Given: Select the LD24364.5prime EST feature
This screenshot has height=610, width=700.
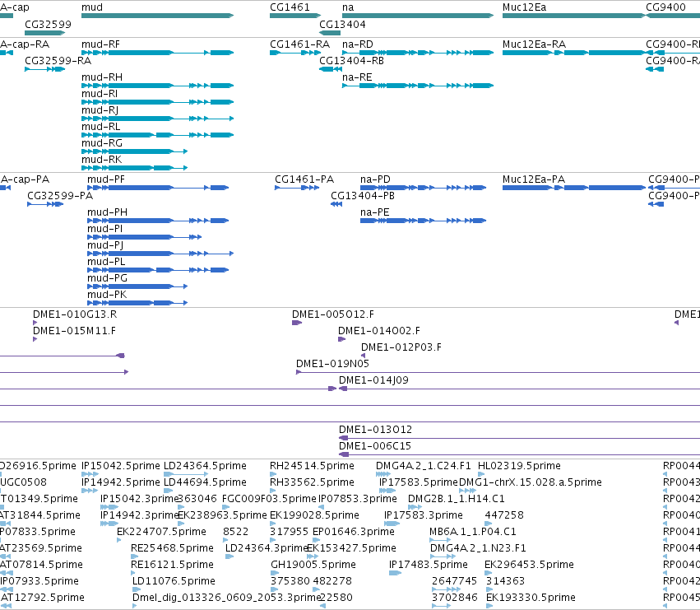Looking at the screenshot, I should click(186, 474).
